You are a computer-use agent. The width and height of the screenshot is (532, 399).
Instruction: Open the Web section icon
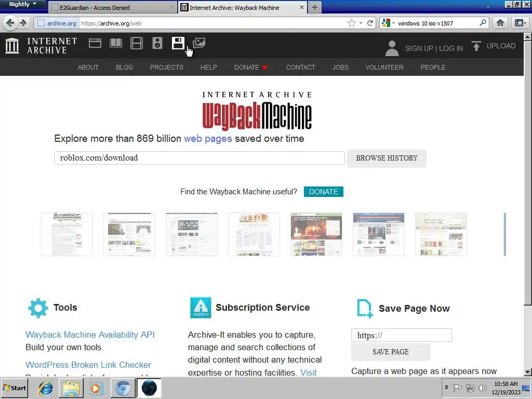(x=95, y=43)
